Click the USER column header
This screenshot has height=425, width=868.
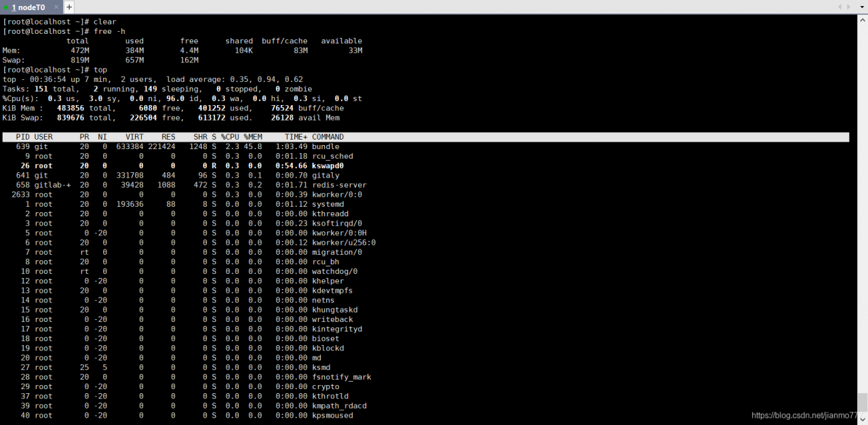[43, 137]
